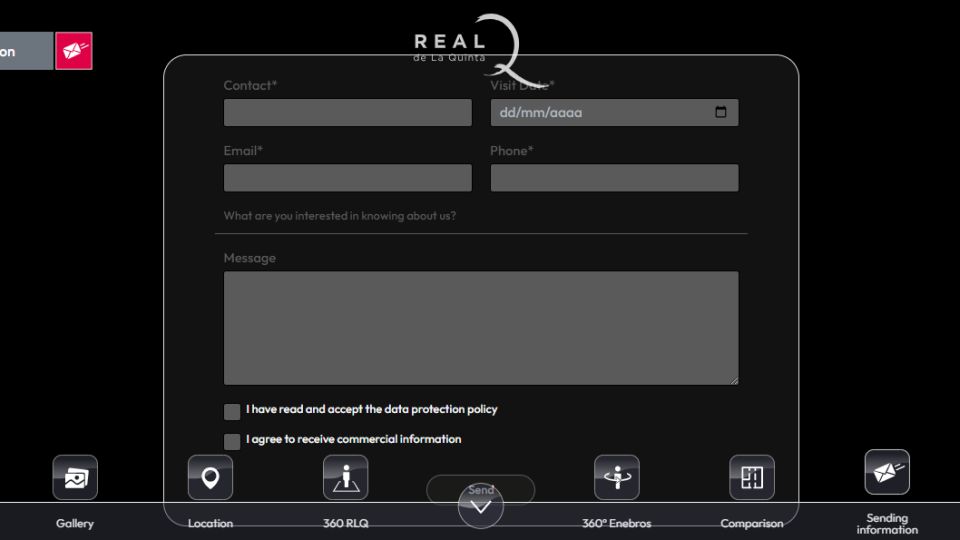Click inside the Message text area
The height and width of the screenshot is (540, 960).
pos(480,327)
